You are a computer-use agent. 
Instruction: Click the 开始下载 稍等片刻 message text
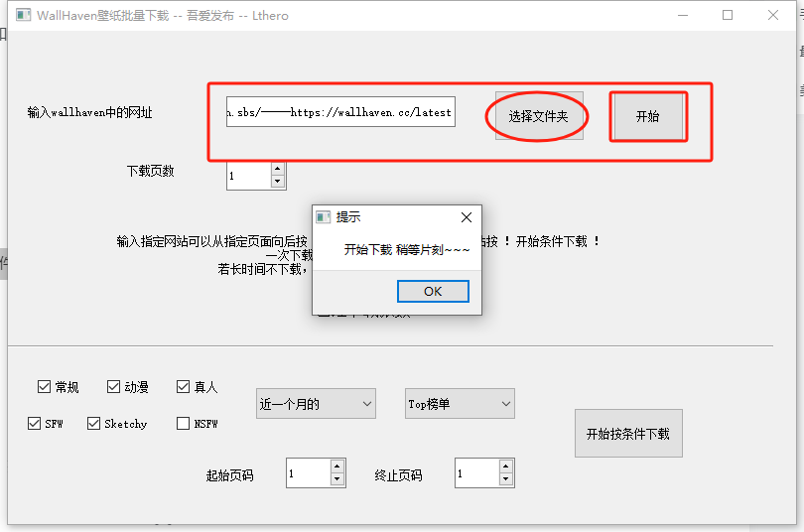tap(407, 249)
